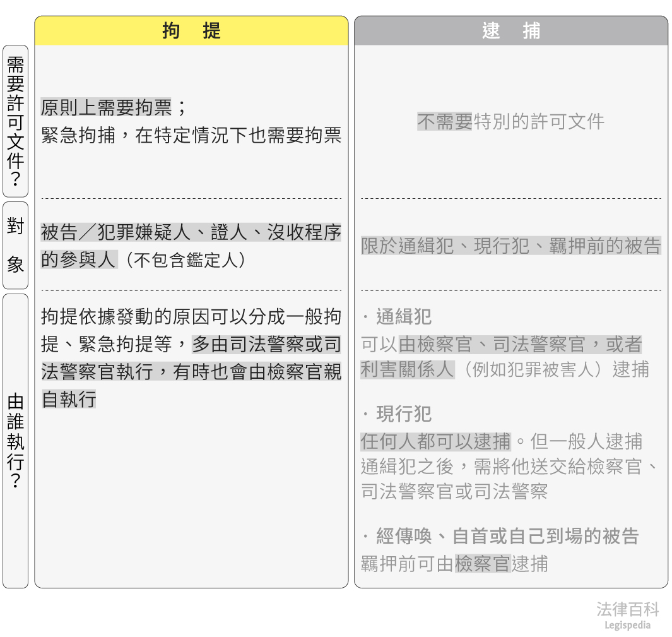This screenshot has height=637, width=672.
Task: Select the 對象 row label
Action: coord(15,246)
